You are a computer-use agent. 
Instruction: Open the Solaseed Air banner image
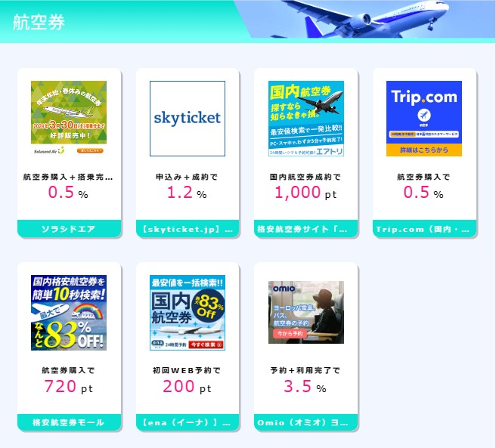69,119
